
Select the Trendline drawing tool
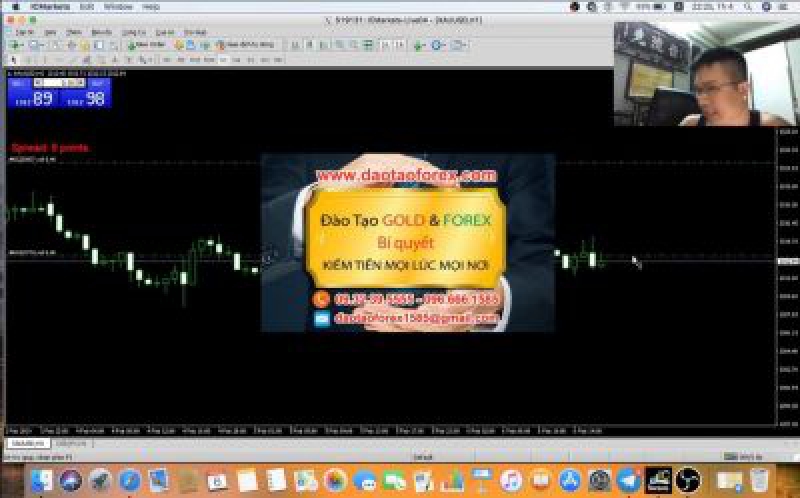coord(73,60)
